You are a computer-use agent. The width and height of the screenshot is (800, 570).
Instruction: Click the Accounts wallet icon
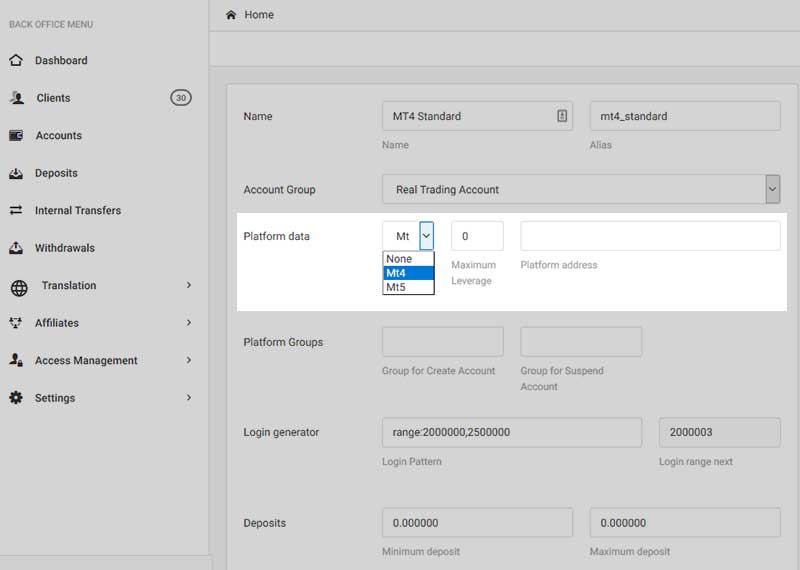(x=16, y=135)
